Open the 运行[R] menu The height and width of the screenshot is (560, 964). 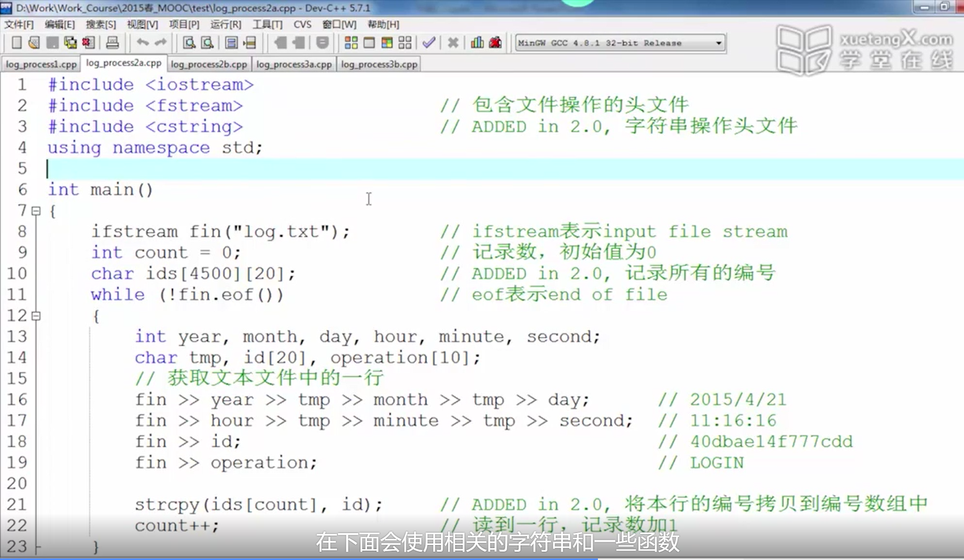click(x=226, y=24)
